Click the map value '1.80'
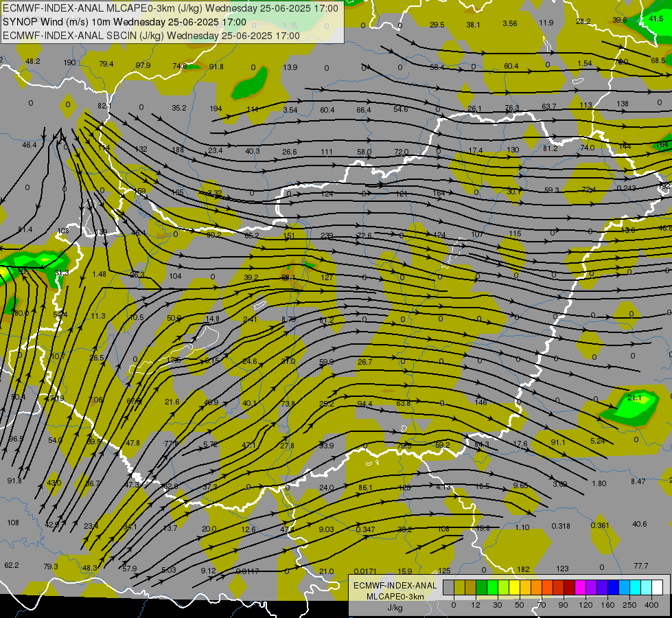The width and height of the screenshot is (672, 618). point(599,483)
